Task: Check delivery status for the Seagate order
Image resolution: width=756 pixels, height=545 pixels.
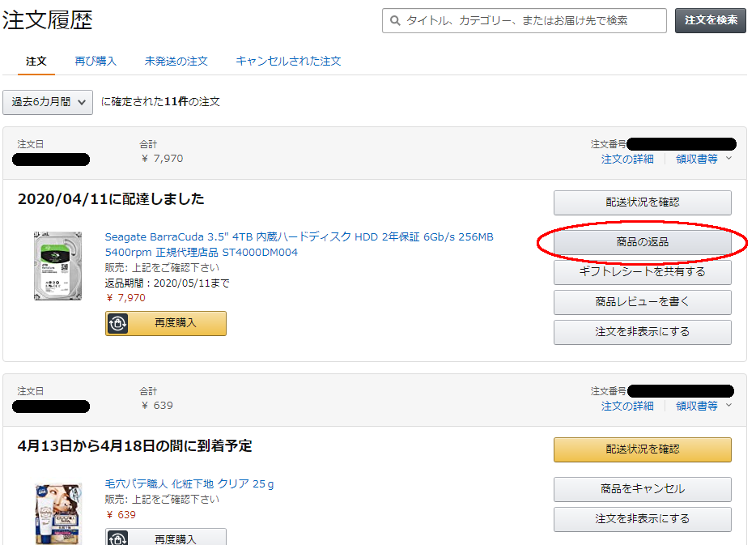Action: pos(642,202)
